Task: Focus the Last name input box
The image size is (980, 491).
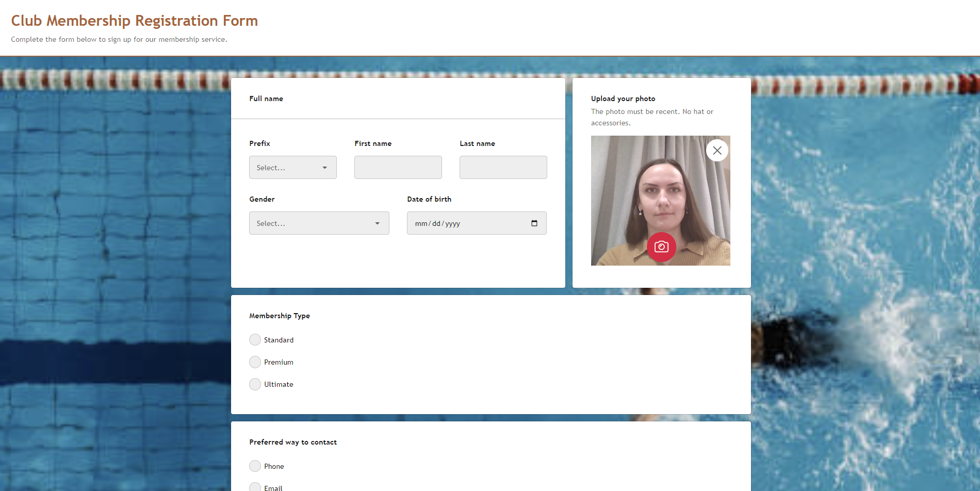Action: (503, 167)
